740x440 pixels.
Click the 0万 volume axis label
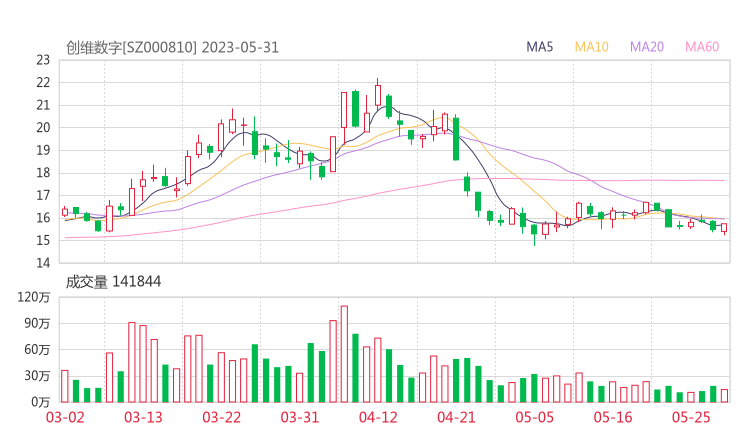(41, 402)
